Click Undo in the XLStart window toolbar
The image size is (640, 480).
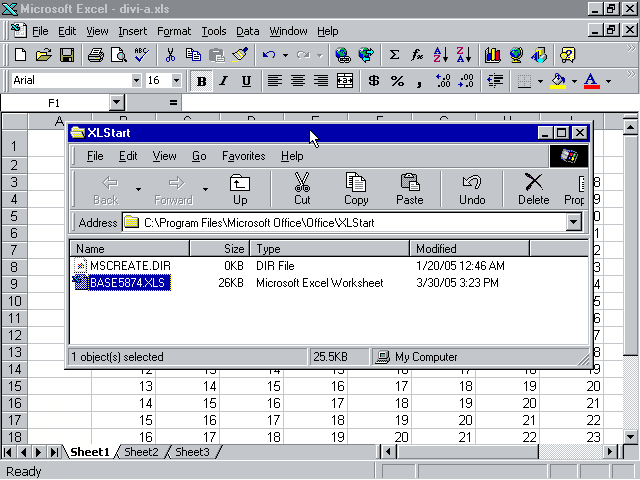click(x=472, y=189)
